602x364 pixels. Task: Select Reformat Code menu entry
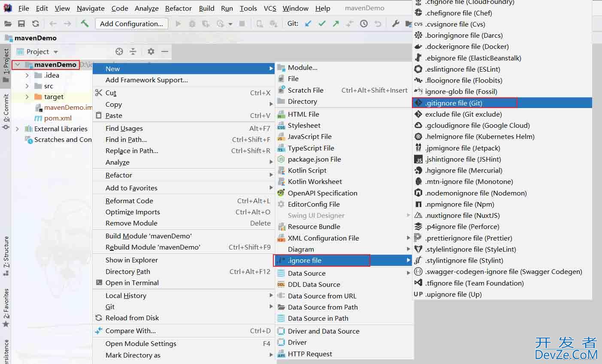(x=184, y=201)
